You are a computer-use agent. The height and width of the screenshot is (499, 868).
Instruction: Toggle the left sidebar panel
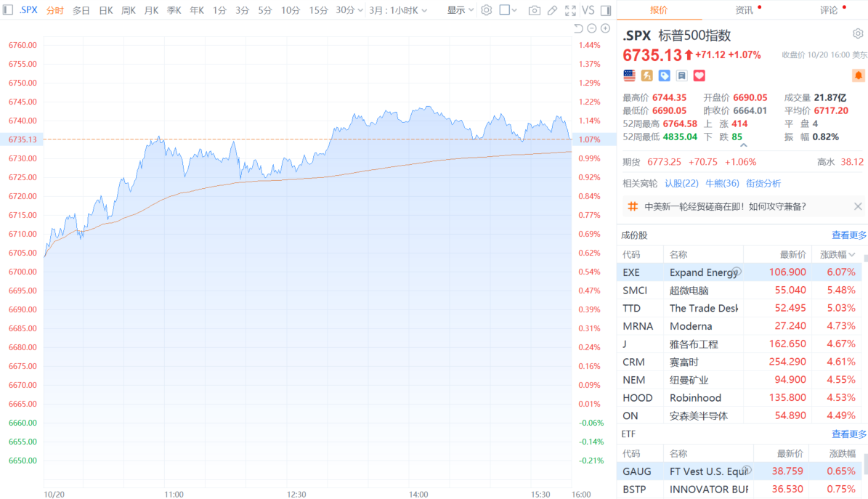pyautogui.click(x=9, y=10)
